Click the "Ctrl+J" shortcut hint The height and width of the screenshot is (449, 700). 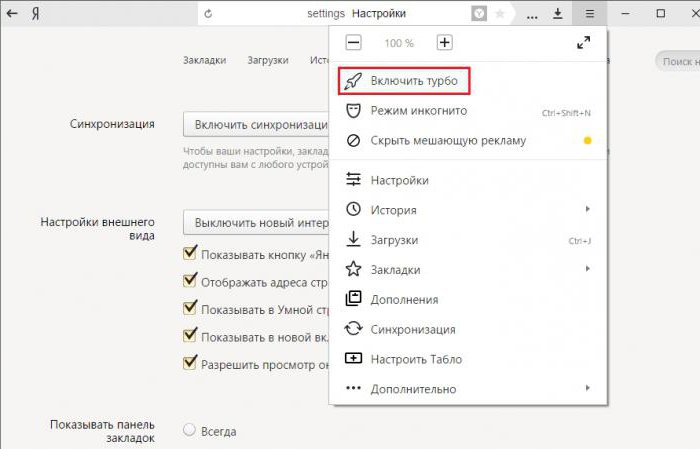tap(579, 241)
